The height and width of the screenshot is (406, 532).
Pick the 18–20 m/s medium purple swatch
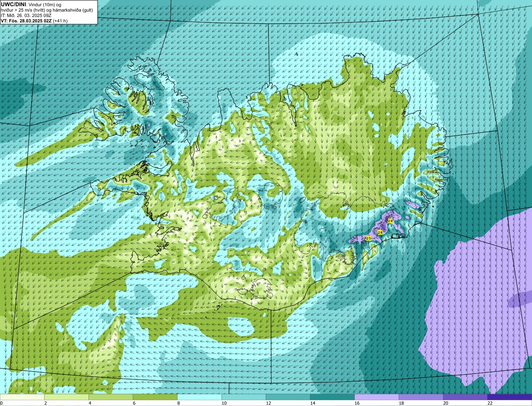point(421,397)
